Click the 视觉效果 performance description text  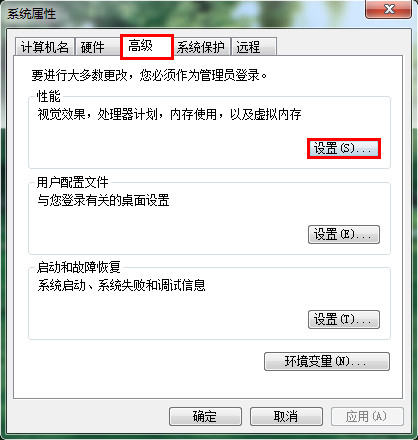[x=169, y=115]
